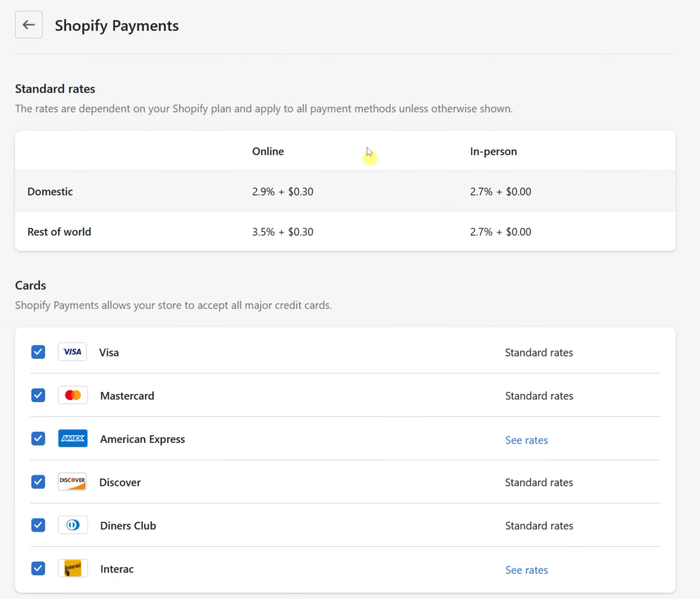700x599 pixels.
Task: Toggle the Mastercard checkbox
Action: click(x=38, y=395)
